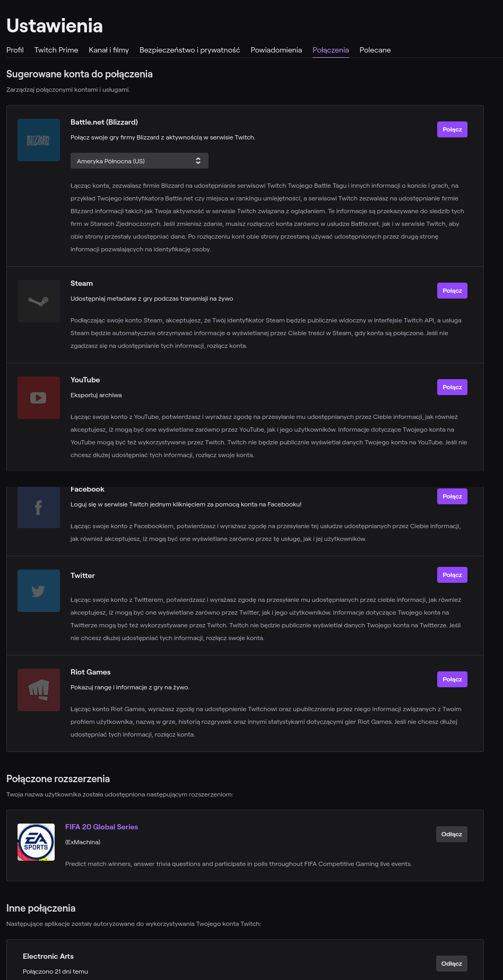Open the Ameryka Północna (US) region dropdown
Image resolution: width=503 pixels, height=980 pixels.
click(x=139, y=161)
